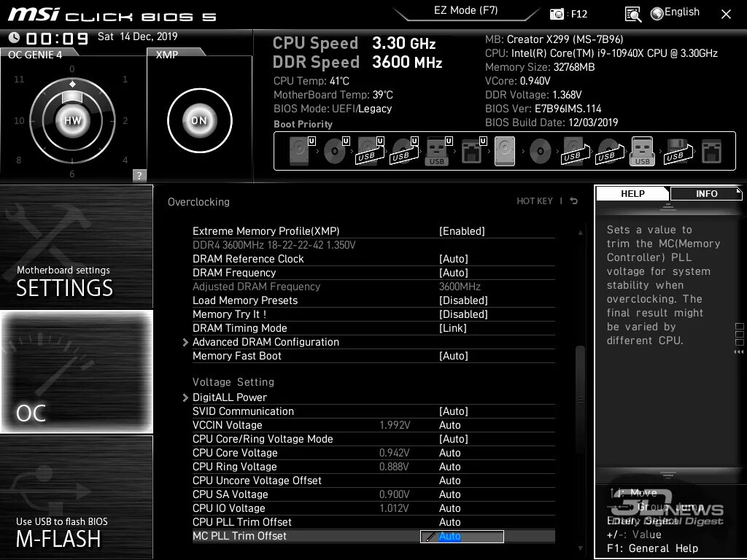Select the legacy CD/DVD boot device icon
This screenshot has height=560, width=747.
(x=541, y=152)
